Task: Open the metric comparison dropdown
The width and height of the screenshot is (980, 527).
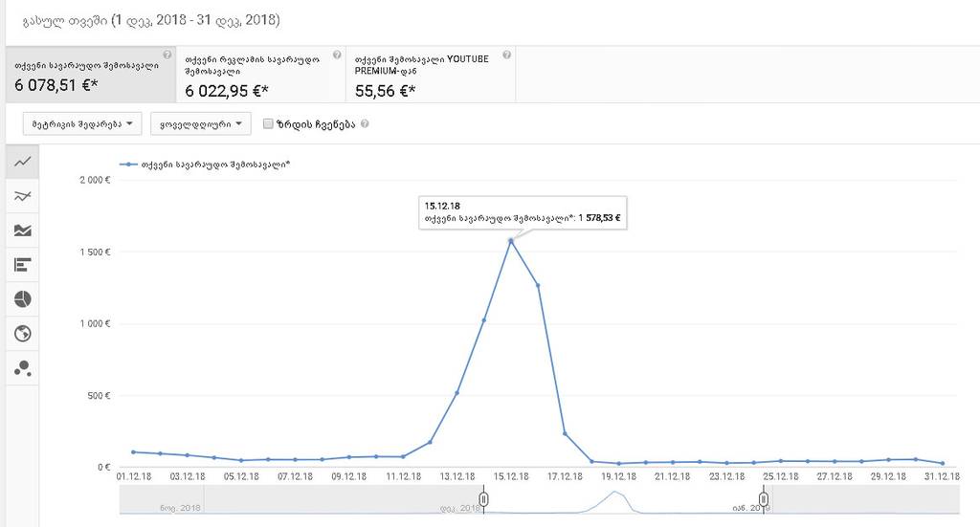Action: (82, 123)
